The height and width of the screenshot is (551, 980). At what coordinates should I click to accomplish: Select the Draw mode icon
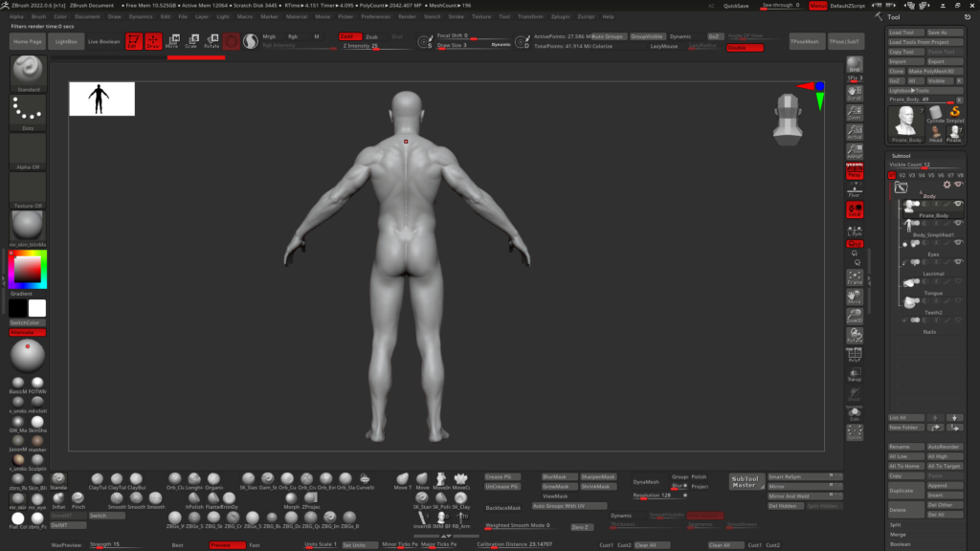(152, 41)
